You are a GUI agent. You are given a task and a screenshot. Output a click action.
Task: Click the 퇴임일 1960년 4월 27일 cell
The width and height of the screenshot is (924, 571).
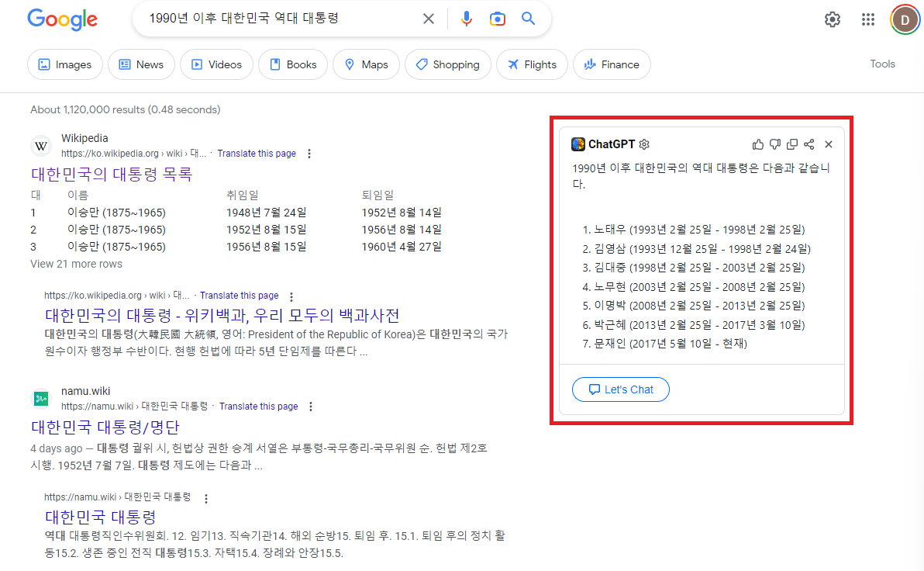point(402,247)
